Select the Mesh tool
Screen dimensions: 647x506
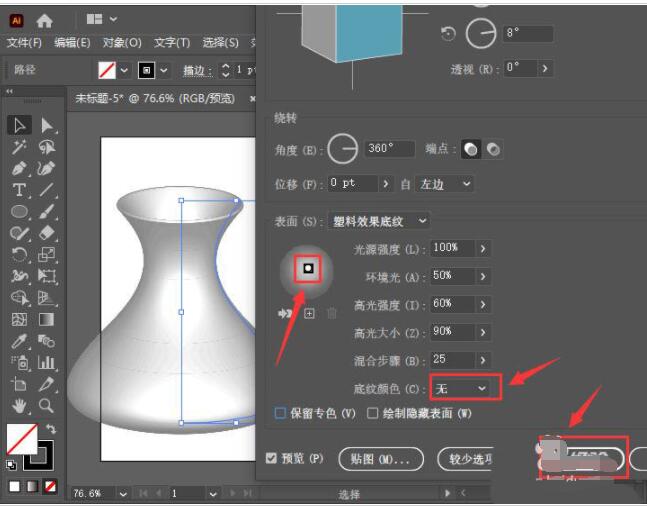point(19,319)
